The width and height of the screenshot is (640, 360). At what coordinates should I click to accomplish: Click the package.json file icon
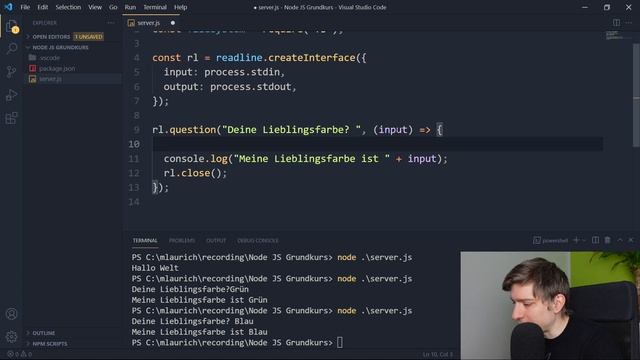32,68
